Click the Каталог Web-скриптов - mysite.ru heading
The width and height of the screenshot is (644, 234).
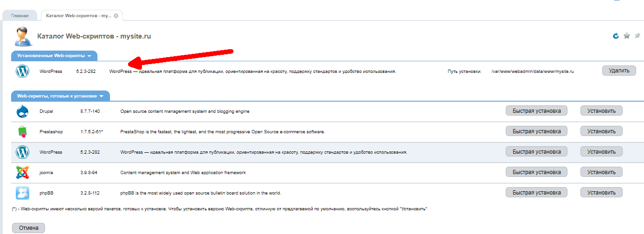tap(94, 36)
